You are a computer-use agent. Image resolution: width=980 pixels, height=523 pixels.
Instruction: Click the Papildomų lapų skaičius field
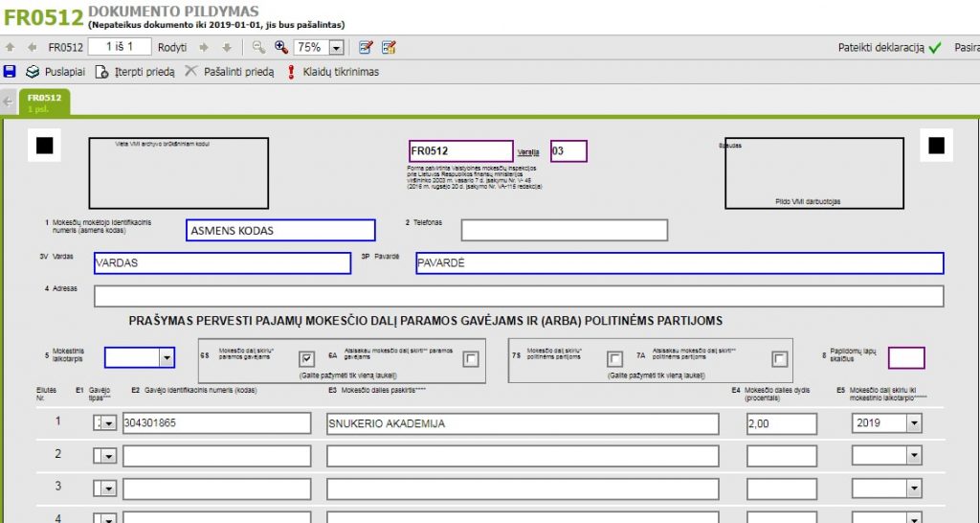coord(906,358)
